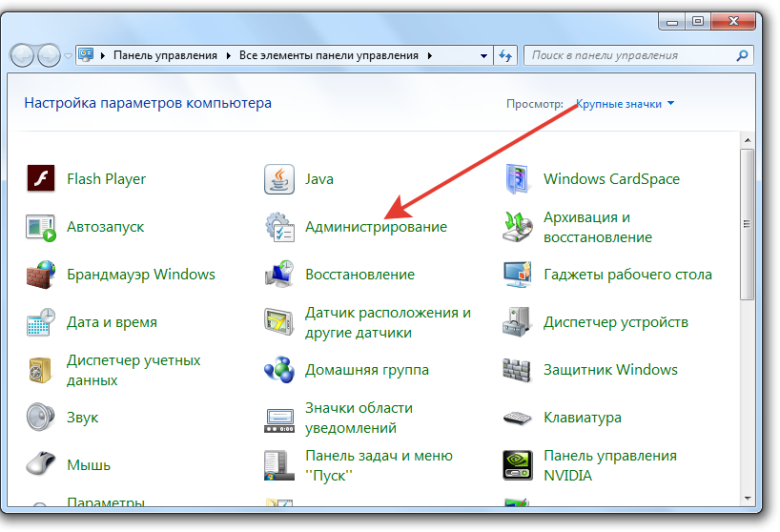Open the NVIDIA control panel icon
Image resolution: width=780 pixels, height=532 pixels.
pos(518,465)
